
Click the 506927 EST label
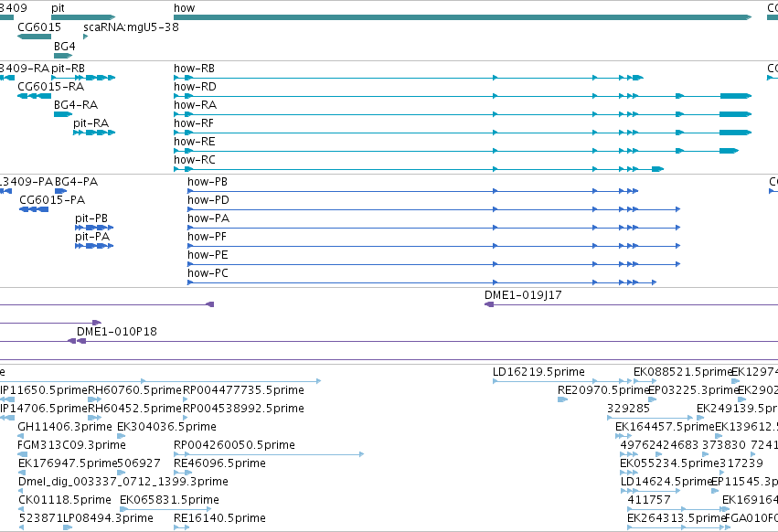[x=139, y=463]
